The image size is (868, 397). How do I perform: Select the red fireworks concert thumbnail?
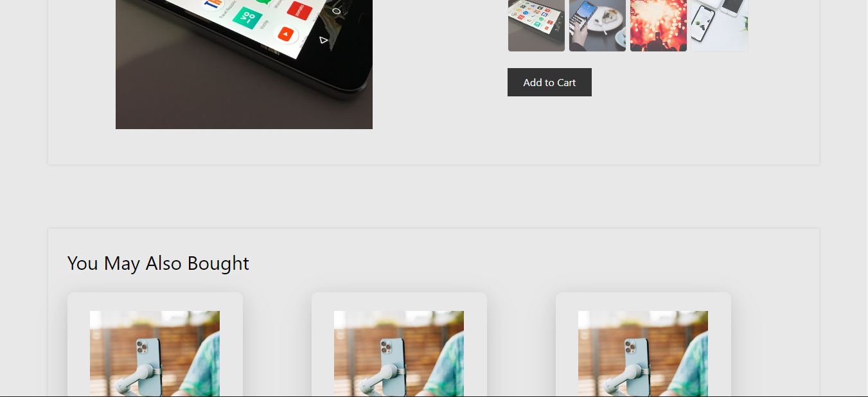tap(659, 26)
